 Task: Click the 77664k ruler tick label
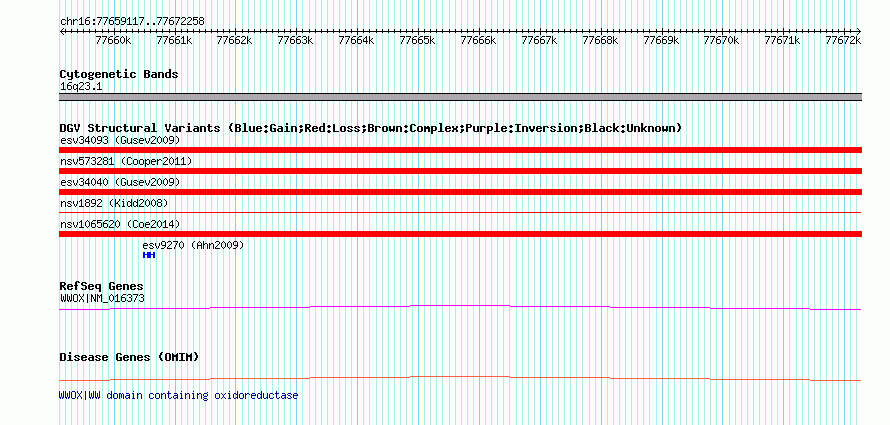pyautogui.click(x=356, y=40)
